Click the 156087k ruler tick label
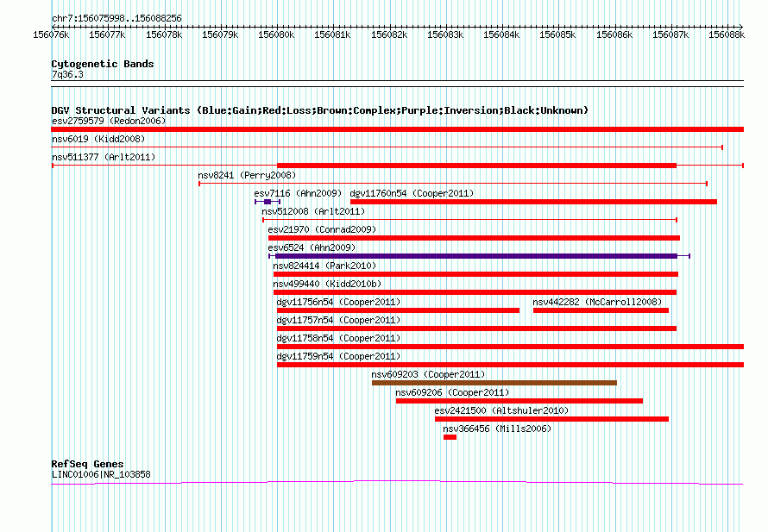The height and width of the screenshot is (532, 768). 670,34
